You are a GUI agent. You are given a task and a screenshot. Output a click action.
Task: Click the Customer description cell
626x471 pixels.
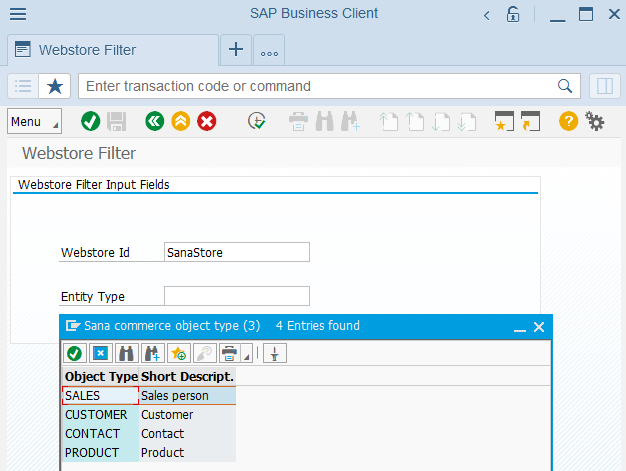187,415
